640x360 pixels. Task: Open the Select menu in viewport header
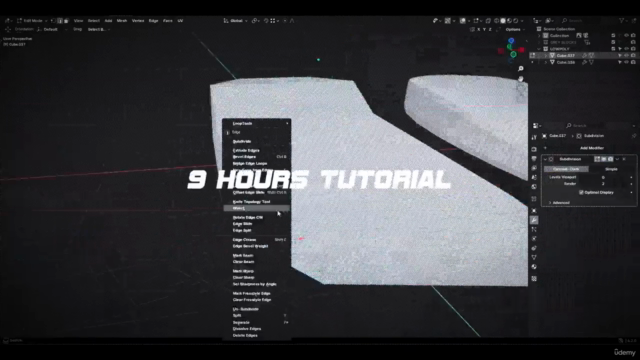pyautogui.click(x=93, y=20)
